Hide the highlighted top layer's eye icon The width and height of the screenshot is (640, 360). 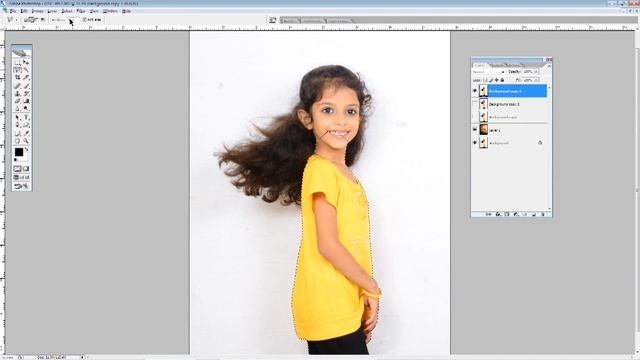[x=475, y=91]
